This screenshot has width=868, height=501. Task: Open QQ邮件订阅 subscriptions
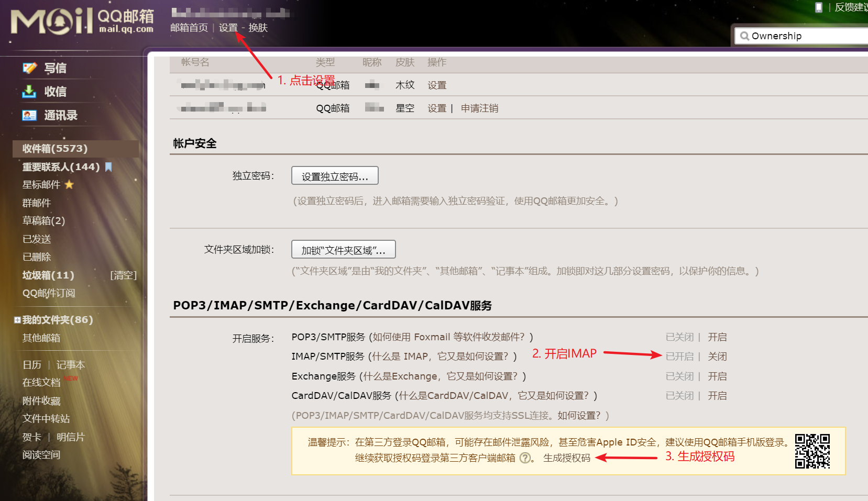tap(49, 293)
